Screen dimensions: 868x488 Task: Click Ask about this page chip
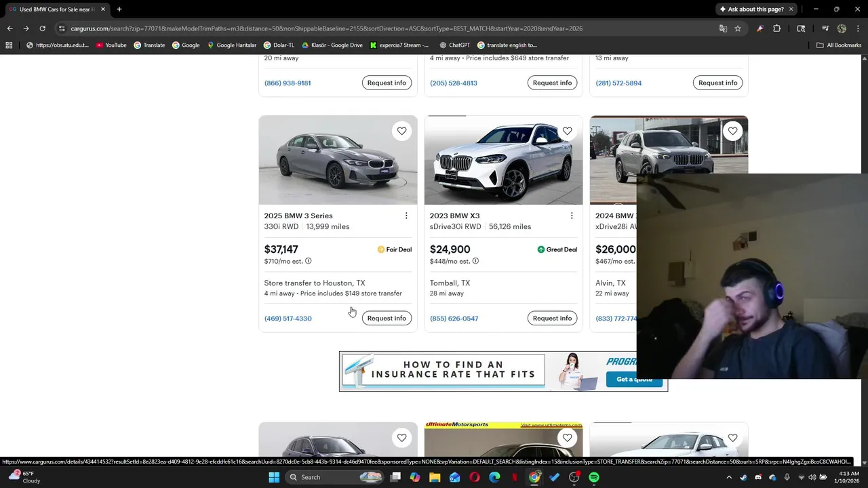pyautogui.click(x=751, y=9)
